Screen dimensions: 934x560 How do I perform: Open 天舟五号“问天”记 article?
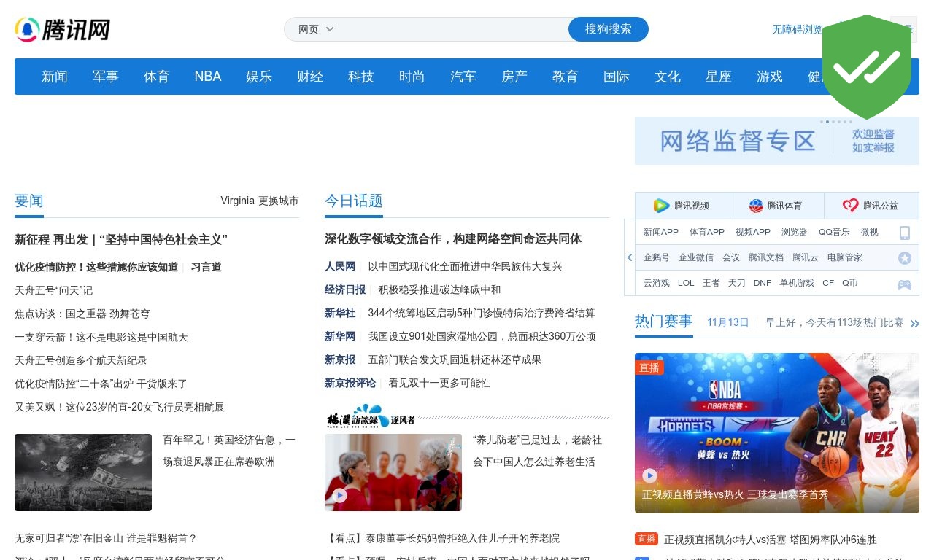tap(54, 290)
